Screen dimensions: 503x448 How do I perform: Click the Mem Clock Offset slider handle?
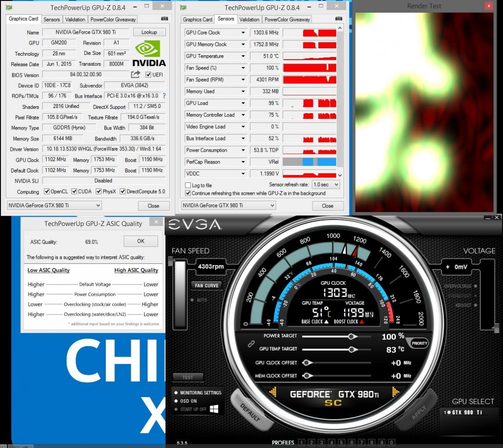[307, 376]
